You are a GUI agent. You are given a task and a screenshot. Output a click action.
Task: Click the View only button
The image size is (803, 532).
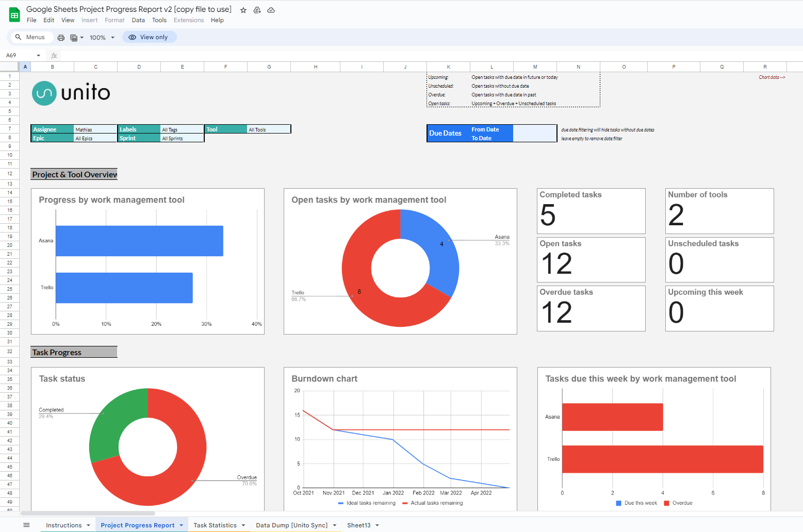150,37
